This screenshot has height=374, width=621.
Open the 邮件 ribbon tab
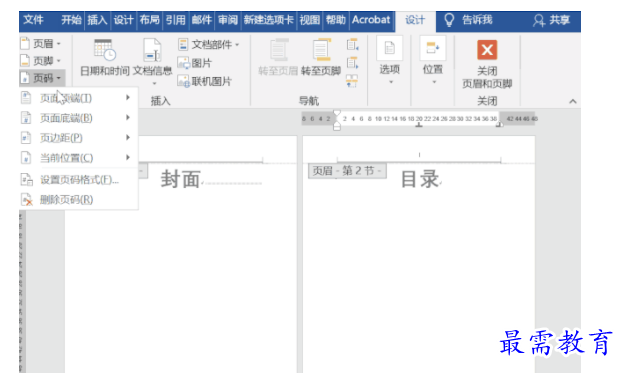click(202, 20)
